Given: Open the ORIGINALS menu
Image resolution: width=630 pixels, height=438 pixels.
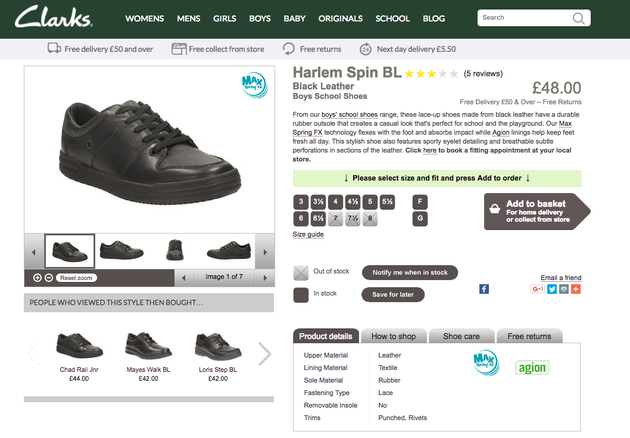Looking at the screenshot, I should (341, 18).
